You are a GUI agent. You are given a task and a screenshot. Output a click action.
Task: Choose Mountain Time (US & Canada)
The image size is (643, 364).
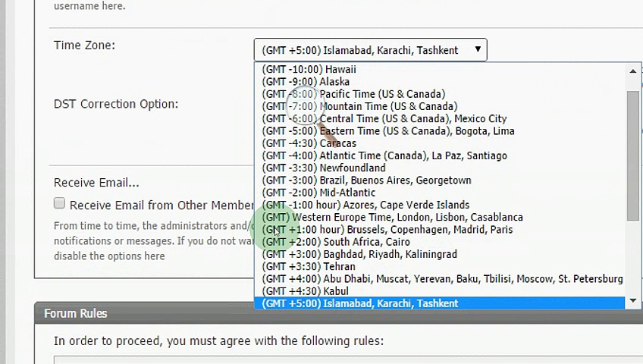(359, 106)
